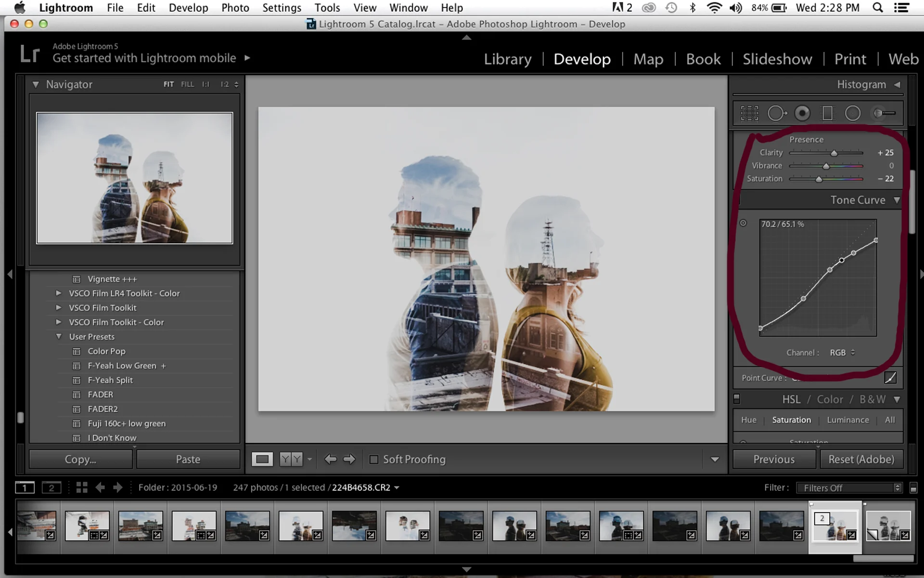Select the Graduated Filter tool
Image resolution: width=924 pixels, height=578 pixels.
pyautogui.click(x=827, y=113)
